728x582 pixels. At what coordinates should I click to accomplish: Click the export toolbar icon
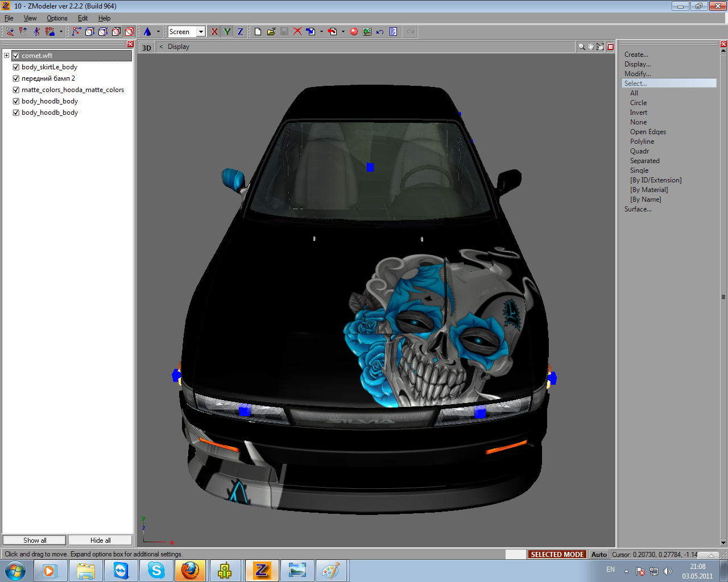[333, 32]
